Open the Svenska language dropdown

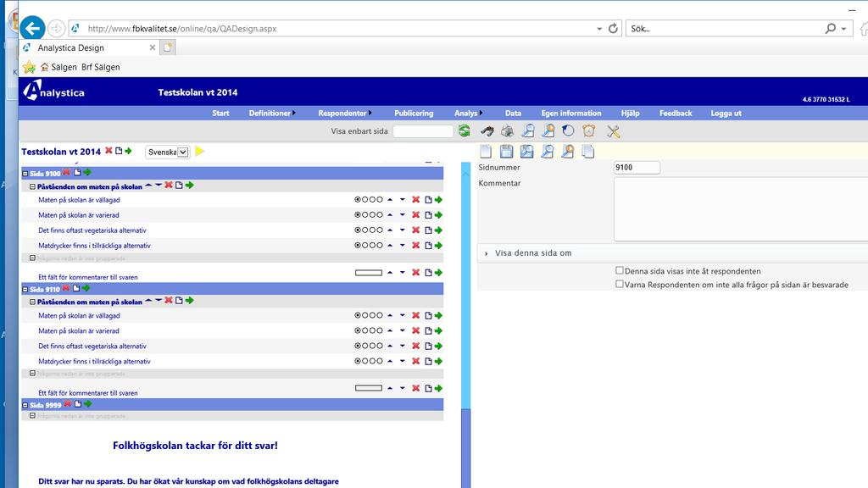click(167, 152)
